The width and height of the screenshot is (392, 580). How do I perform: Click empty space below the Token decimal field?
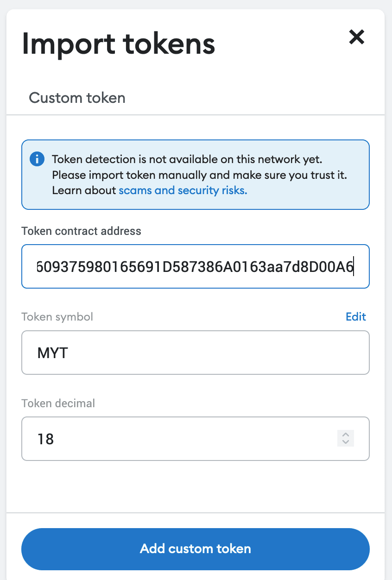195,486
